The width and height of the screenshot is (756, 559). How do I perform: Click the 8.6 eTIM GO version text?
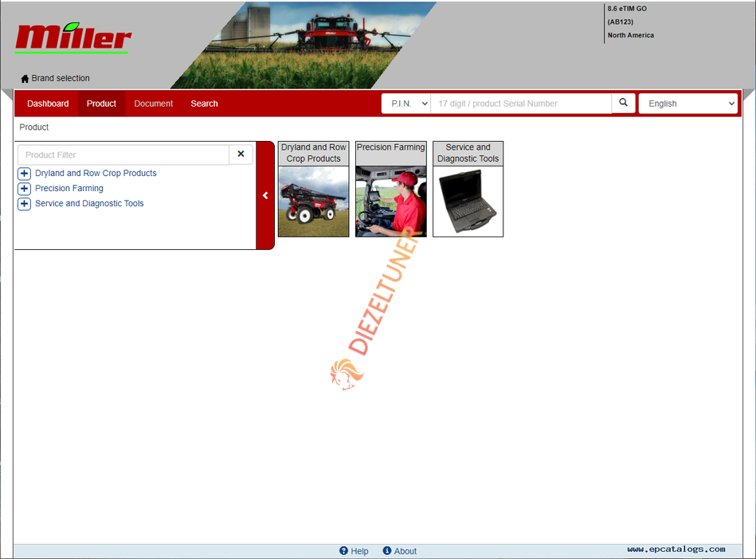[627, 9]
